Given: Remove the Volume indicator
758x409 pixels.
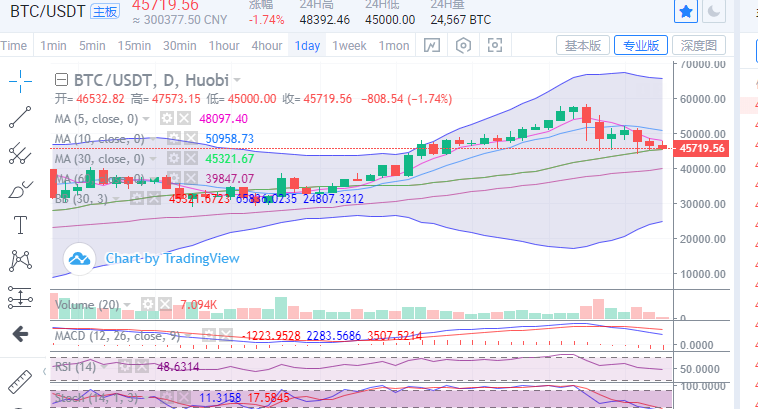Looking at the screenshot, I should (165, 304).
